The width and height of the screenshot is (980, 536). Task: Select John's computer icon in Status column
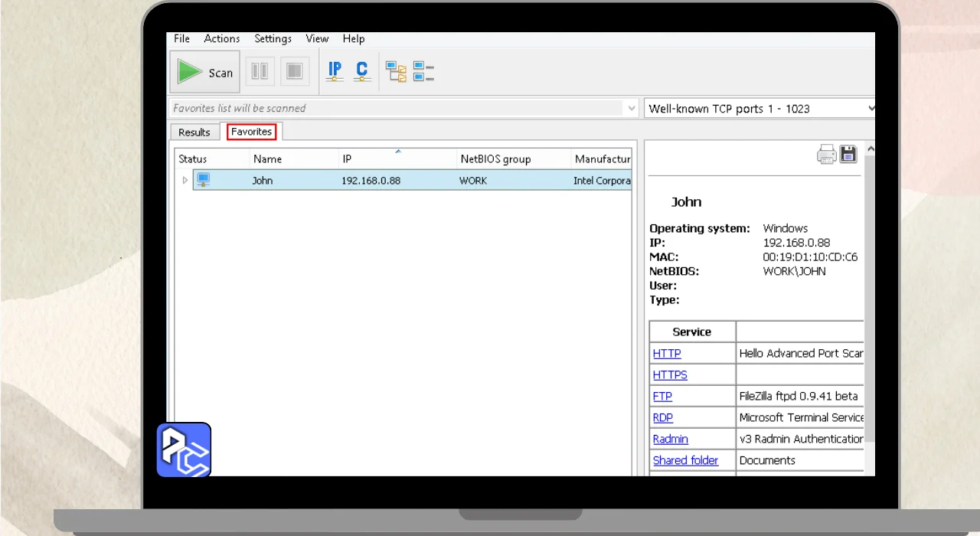pyautogui.click(x=203, y=180)
